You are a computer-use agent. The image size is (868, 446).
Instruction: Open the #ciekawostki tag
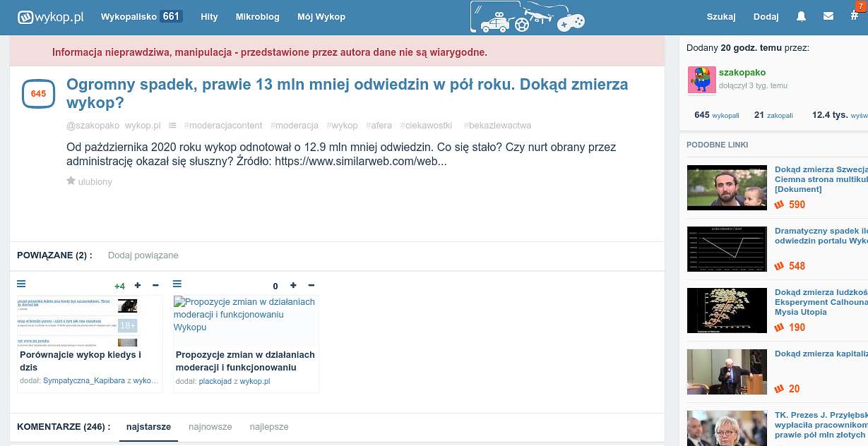click(x=426, y=126)
